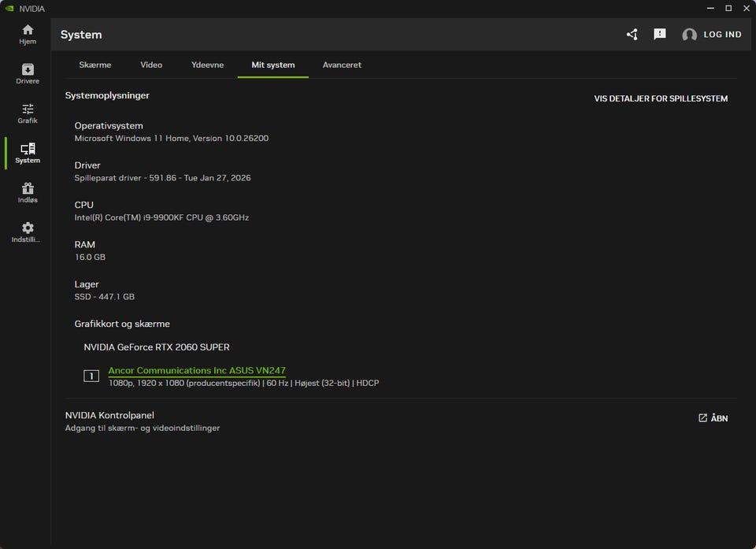Switch to the Video tab
Screen dimensions: 756x549
pos(151,65)
